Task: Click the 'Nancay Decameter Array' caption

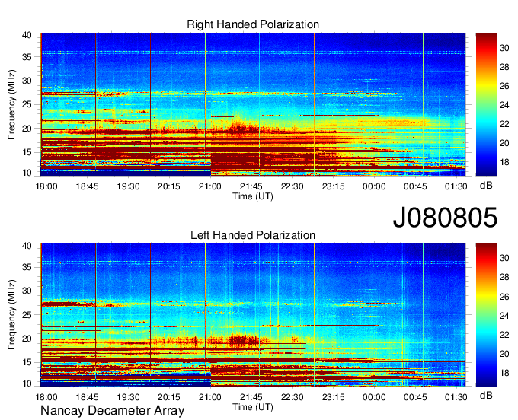Action: pos(112,411)
